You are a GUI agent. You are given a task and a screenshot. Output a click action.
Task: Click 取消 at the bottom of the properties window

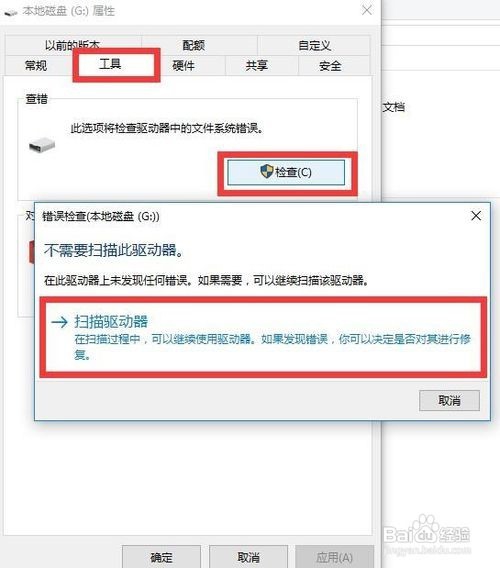[x=249, y=556]
